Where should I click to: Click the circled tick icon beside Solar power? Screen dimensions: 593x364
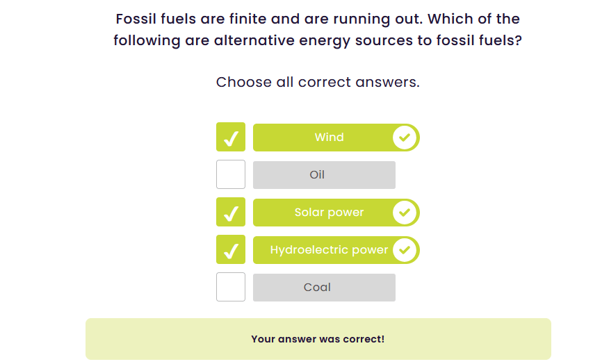[x=405, y=213]
